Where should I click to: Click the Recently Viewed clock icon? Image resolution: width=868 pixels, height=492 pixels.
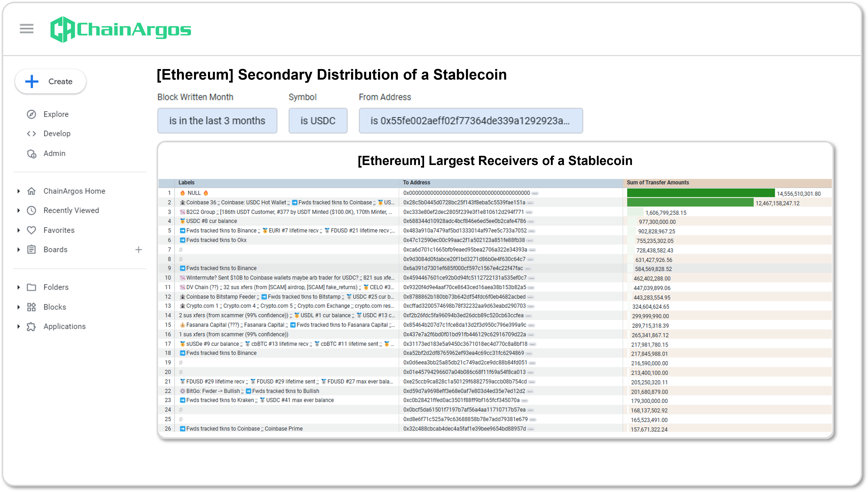pyautogui.click(x=31, y=210)
